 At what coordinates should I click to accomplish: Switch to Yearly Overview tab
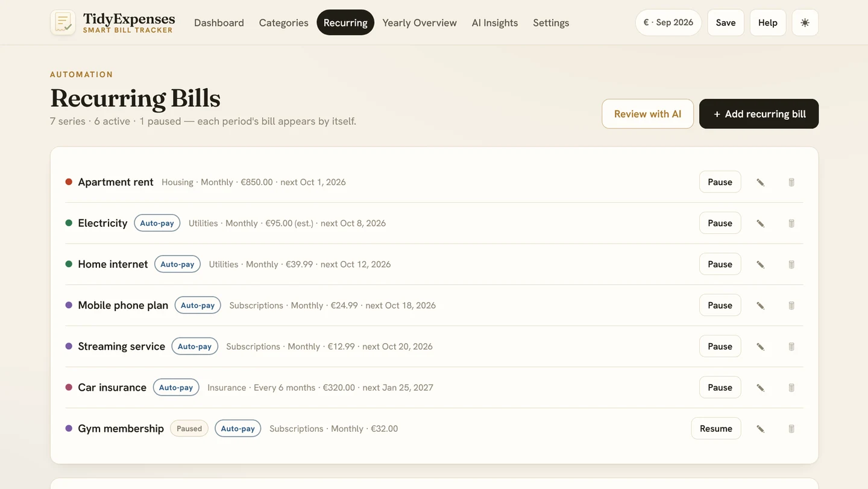click(420, 23)
